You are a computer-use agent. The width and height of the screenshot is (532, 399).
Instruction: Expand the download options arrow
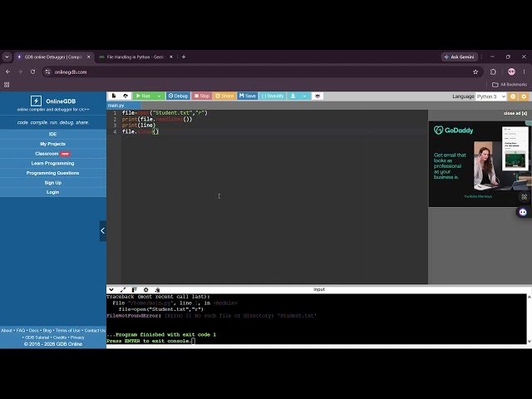coord(304,96)
